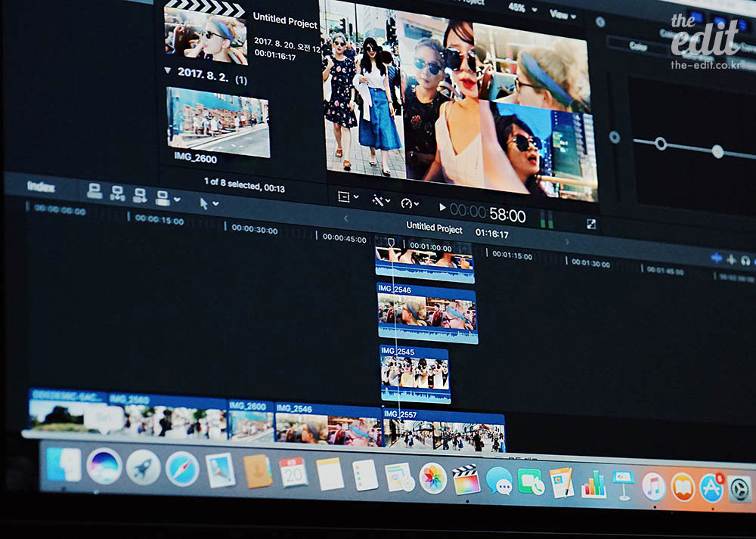Click the 00:01:30:00 ruler mark
The image size is (756, 539).
(x=590, y=263)
